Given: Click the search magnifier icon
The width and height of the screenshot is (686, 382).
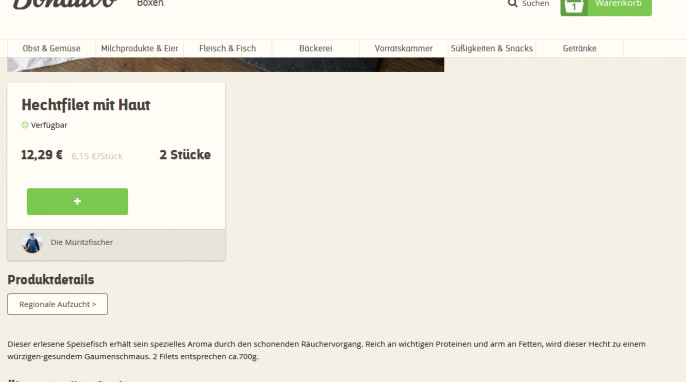Looking at the screenshot, I should (512, 4).
